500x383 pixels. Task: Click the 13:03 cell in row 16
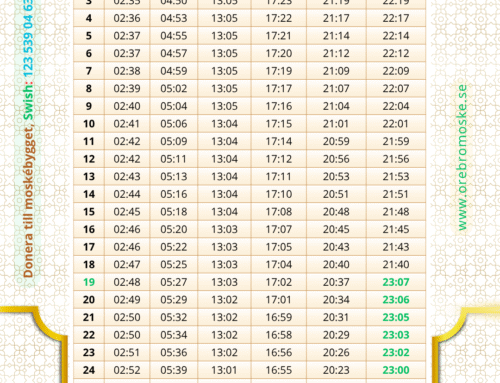224,230
